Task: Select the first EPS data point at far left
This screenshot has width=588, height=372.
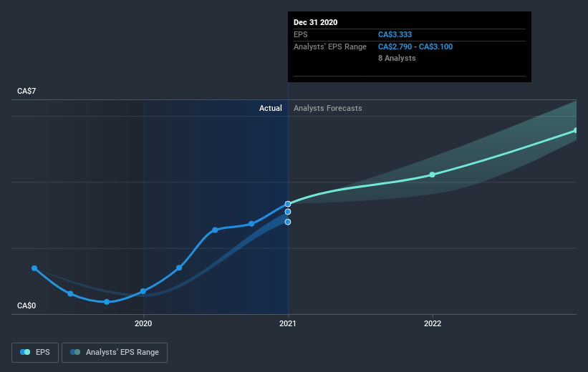Action: (x=34, y=268)
